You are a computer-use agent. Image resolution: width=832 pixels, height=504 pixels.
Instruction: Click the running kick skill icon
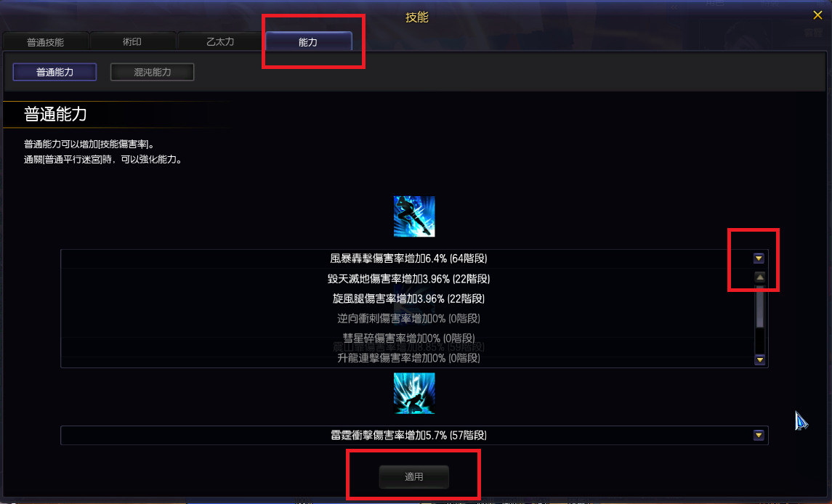(414, 216)
